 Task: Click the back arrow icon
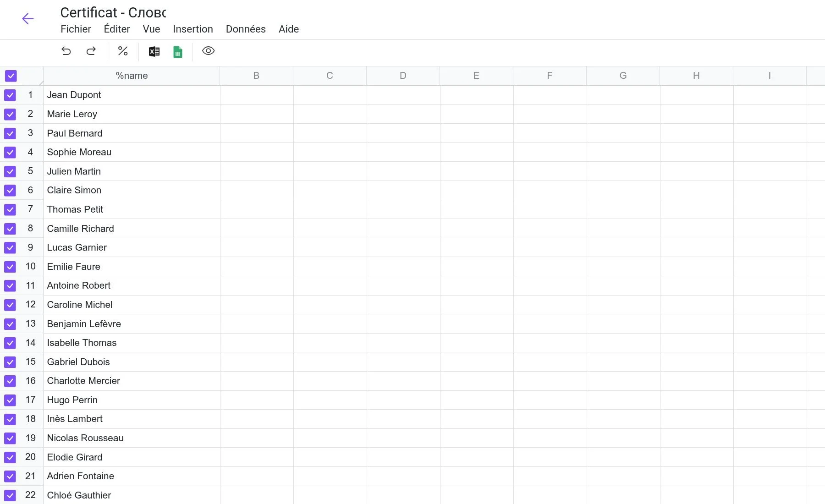pyautogui.click(x=28, y=18)
